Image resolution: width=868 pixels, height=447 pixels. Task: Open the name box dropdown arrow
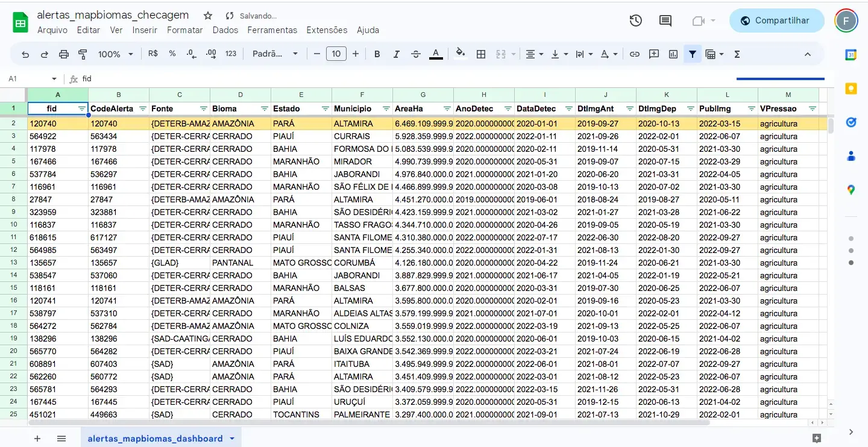pos(54,79)
